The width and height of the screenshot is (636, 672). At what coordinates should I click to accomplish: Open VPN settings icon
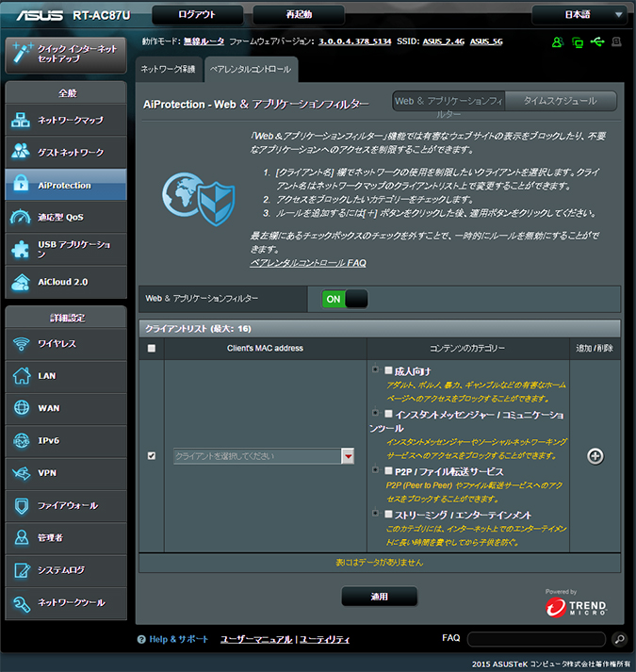[21, 473]
